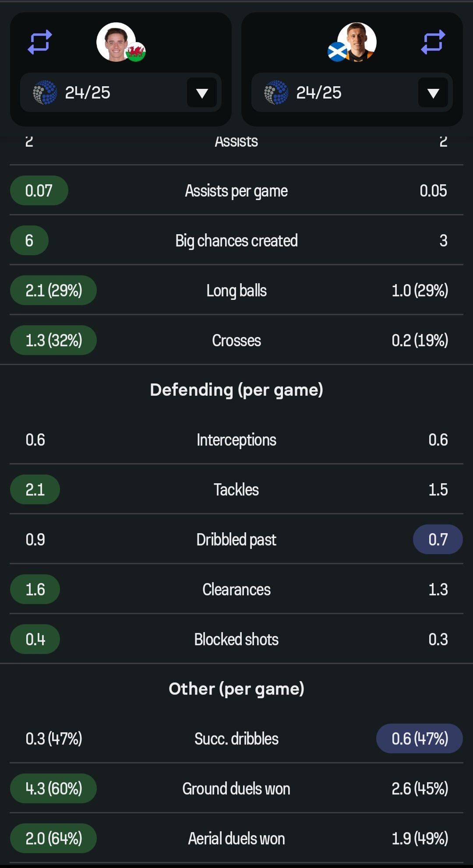Screen dimensions: 473x868
Task: Swap the right player using the arrows icon
Action: [433, 42]
